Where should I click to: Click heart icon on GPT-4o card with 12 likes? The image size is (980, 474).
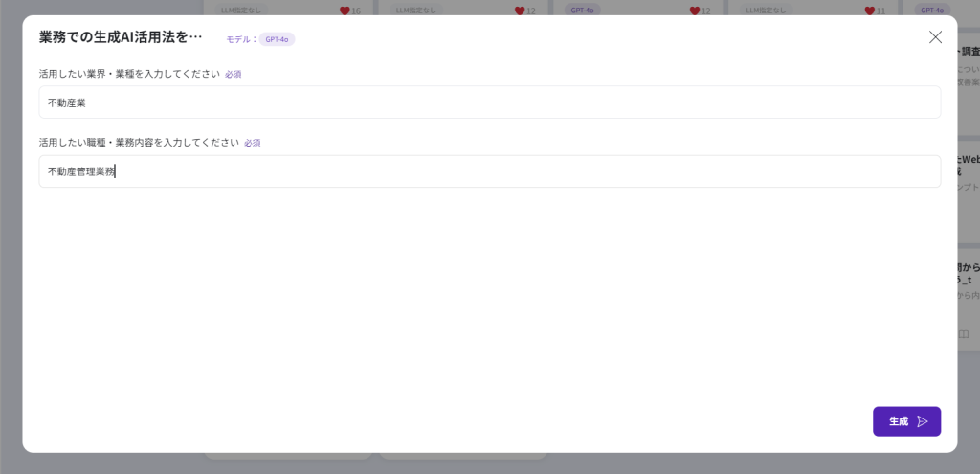tap(693, 11)
